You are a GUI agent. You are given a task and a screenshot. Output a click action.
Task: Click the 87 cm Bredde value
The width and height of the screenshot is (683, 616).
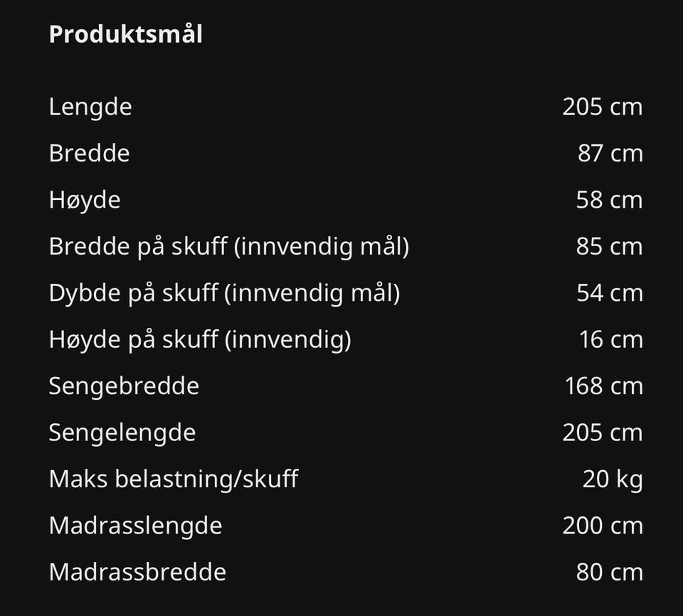610,153
